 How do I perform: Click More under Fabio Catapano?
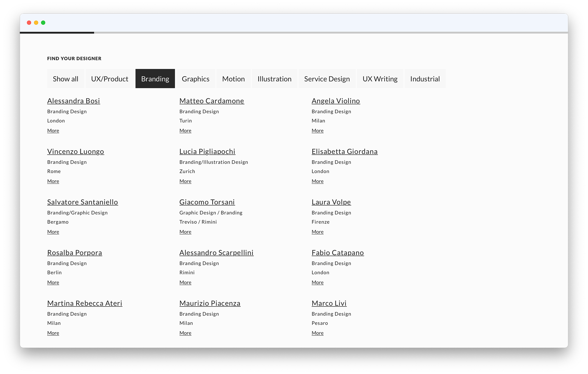pyautogui.click(x=318, y=282)
